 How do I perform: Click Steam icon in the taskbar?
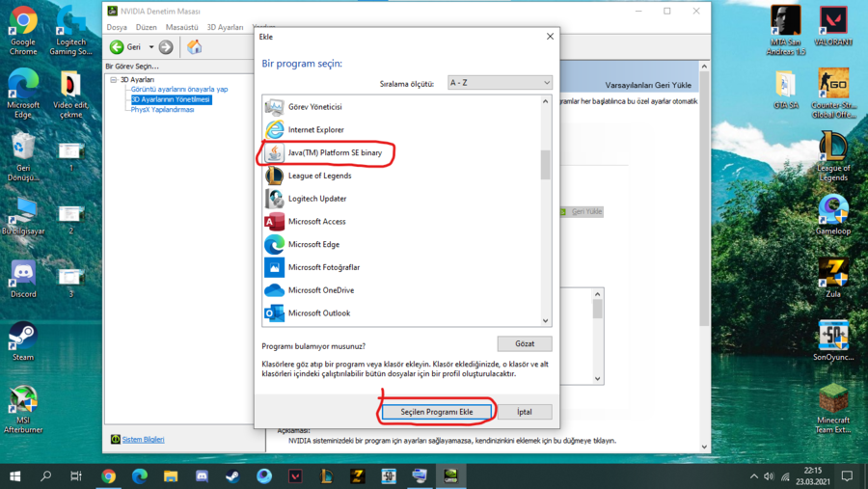click(232, 476)
